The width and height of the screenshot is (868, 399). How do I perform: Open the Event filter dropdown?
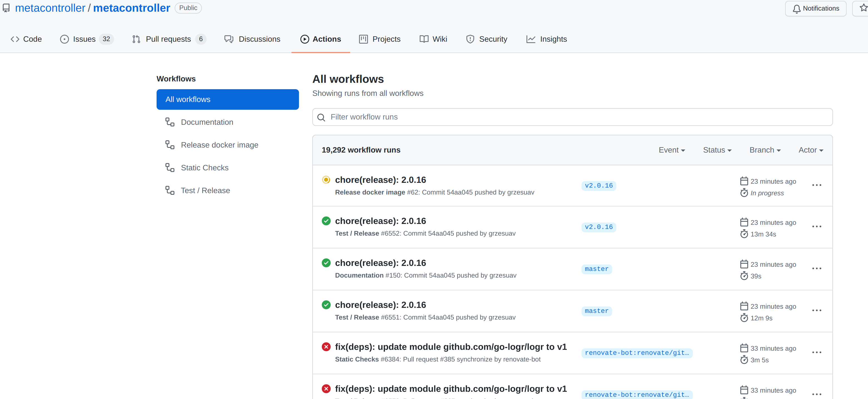(672, 150)
